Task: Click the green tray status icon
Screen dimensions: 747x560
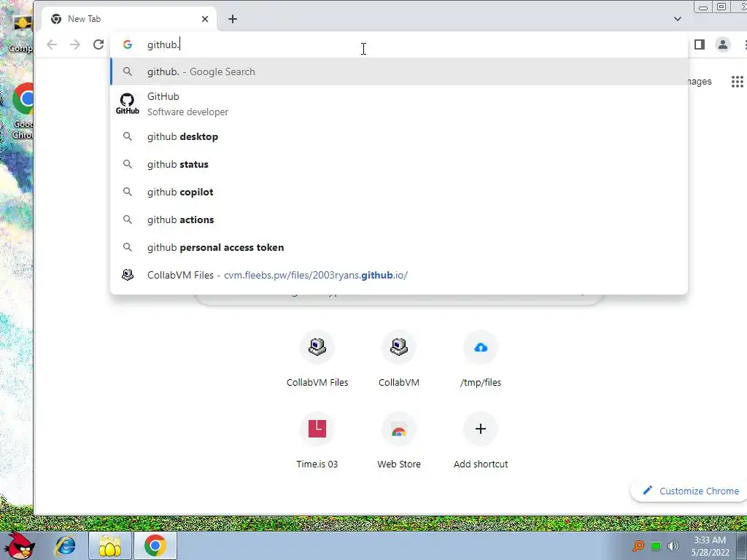Action: pyautogui.click(x=656, y=546)
